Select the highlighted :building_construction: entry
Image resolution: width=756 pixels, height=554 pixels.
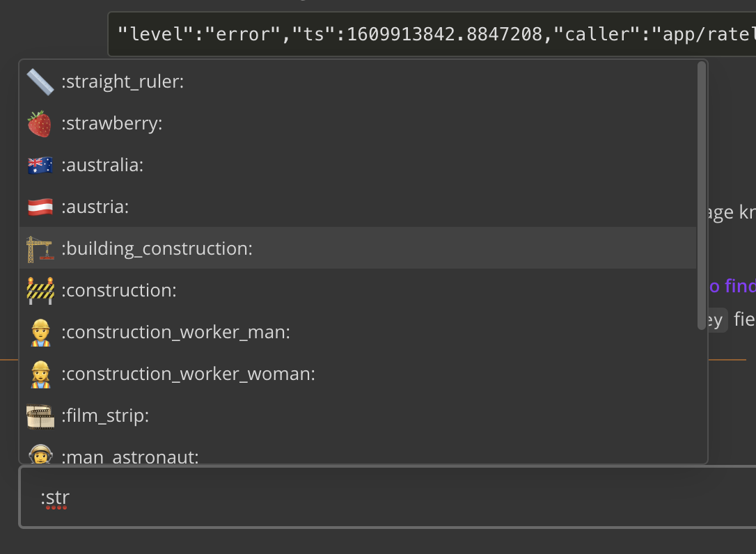[x=358, y=248]
